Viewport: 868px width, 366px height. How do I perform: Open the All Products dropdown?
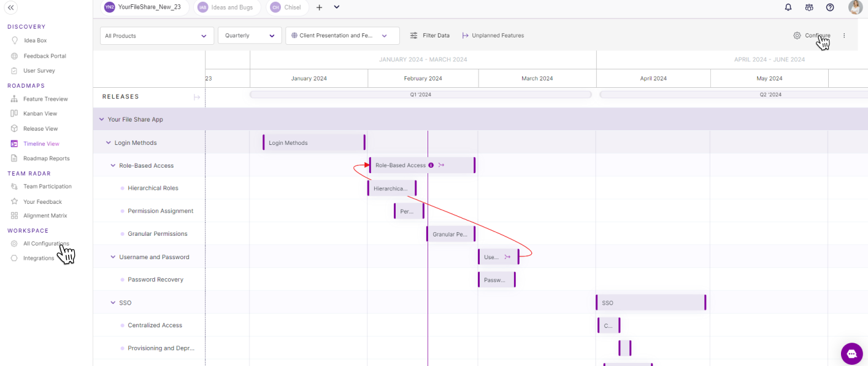pyautogui.click(x=156, y=36)
